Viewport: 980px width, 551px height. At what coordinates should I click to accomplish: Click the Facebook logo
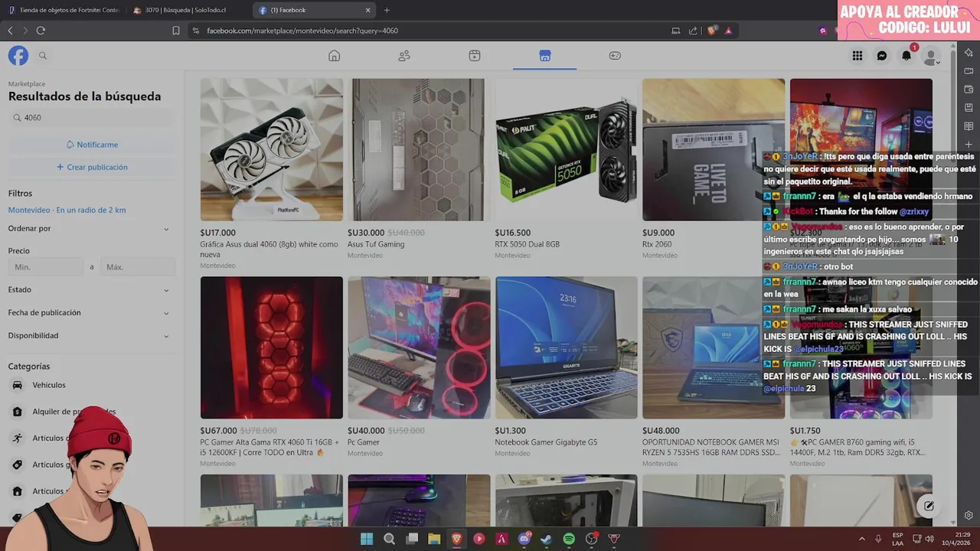pyautogui.click(x=18, y=56)
